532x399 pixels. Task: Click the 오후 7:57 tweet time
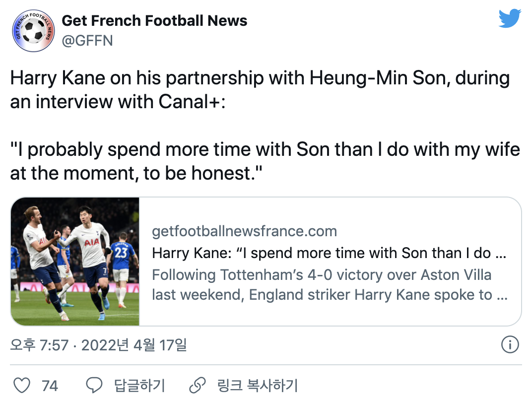[x=39, y=345]
